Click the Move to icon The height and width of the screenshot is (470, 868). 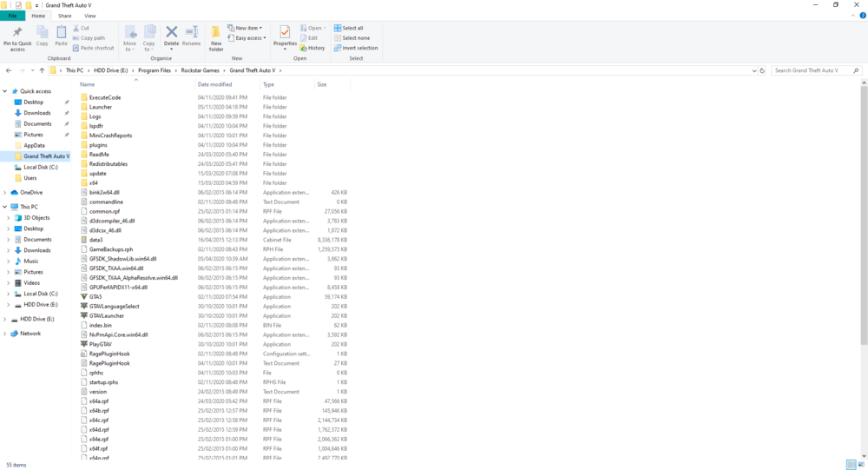[x=130, y=32]
